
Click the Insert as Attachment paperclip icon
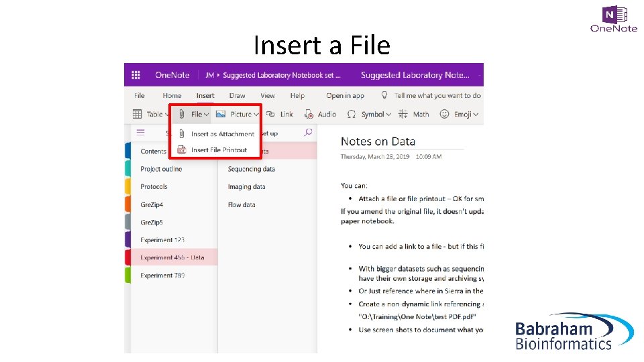182,134
